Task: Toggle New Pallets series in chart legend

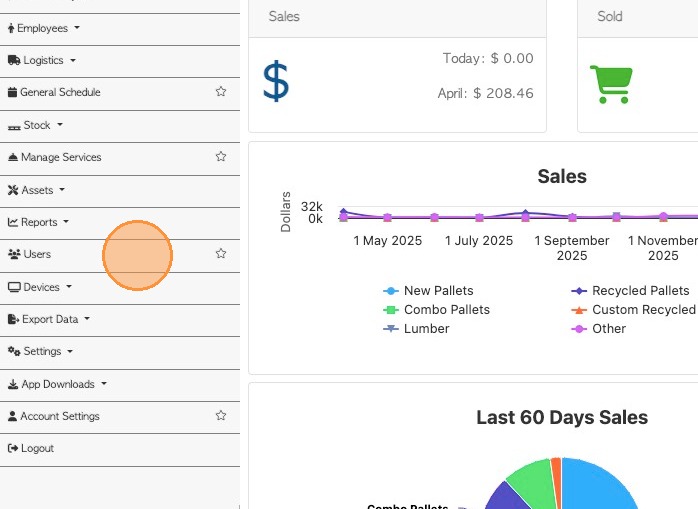Action: [438, 291]
